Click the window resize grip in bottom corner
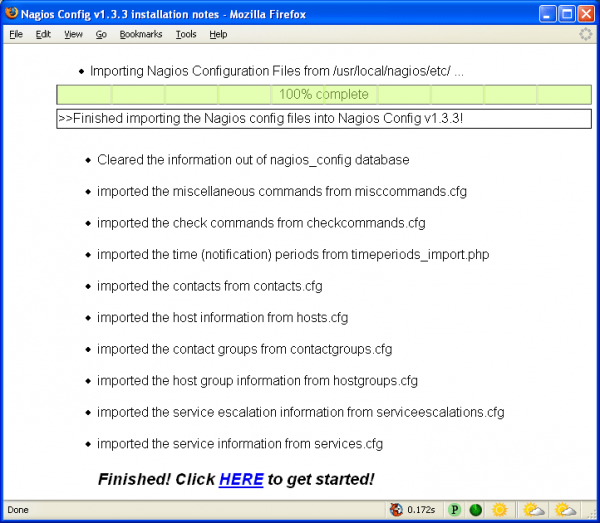Screen dimensions: 600x523 coord(592,516)
